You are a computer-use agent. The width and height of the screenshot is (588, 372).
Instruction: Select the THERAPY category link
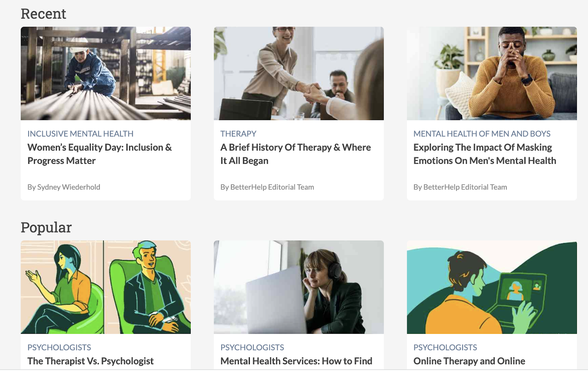(239, 134)
